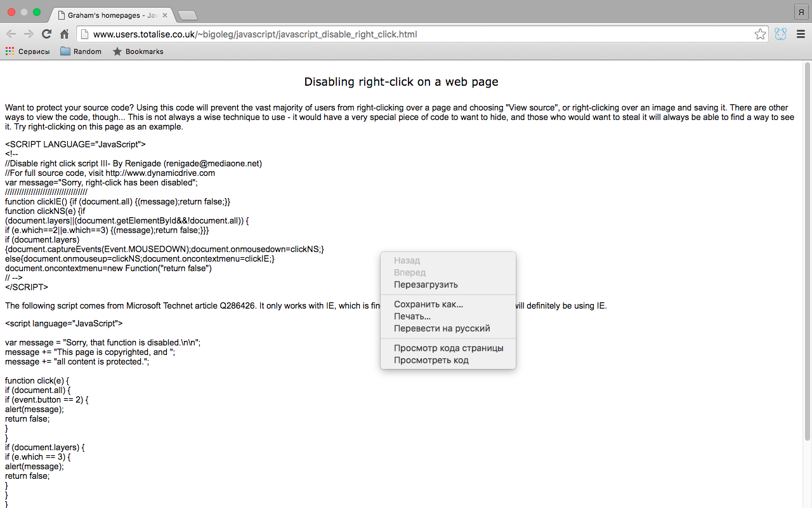Screen dimensions: 812x508
Task: Click the line var message="Sorry, right-click has been disabled";
Action: coord(101,182)
